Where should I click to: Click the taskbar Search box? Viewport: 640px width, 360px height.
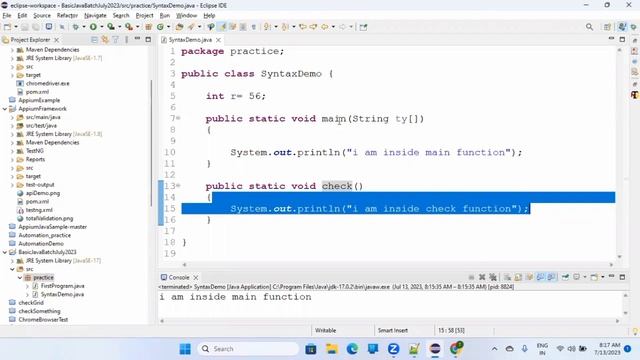tap(248, 349)
